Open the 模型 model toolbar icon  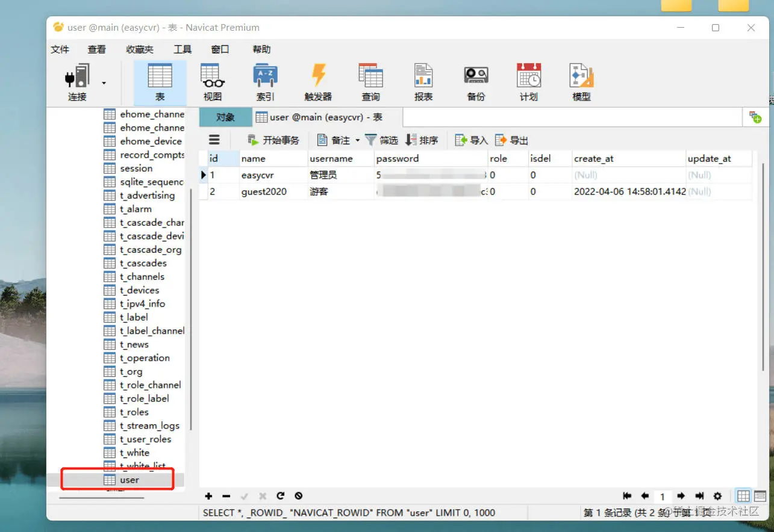[x=581, y=82]
